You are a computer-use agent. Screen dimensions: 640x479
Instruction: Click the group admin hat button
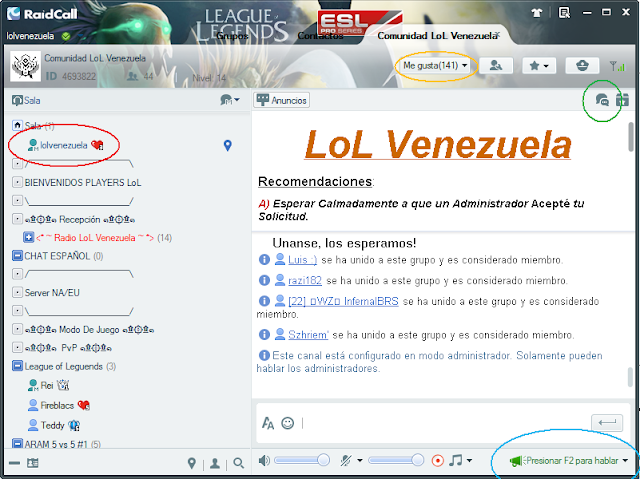(582, 65)
